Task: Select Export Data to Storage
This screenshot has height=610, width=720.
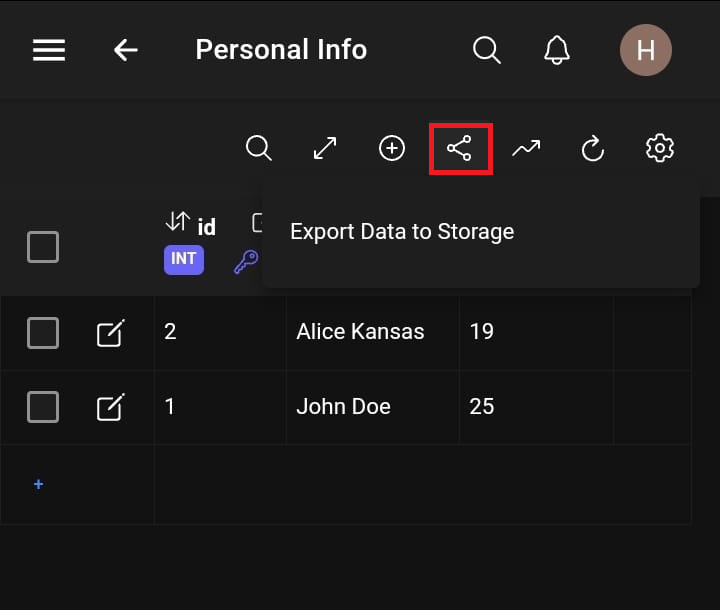Action: click(x=402, y=232)
